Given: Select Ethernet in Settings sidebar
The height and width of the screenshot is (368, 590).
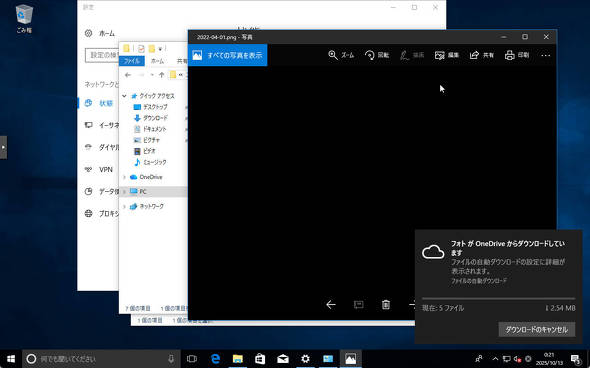Looking at the screenshot, I should [x=102, y=125].
